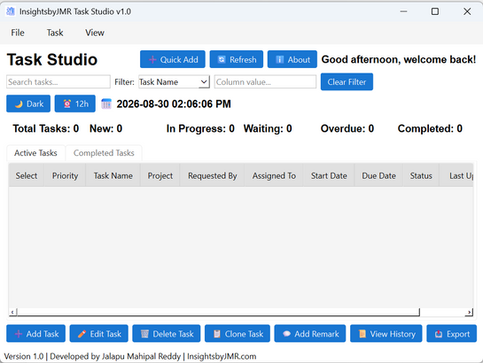Click the Completed counter label
The image size is (483, 363).
pyautogui.click(x=430, y=129)
